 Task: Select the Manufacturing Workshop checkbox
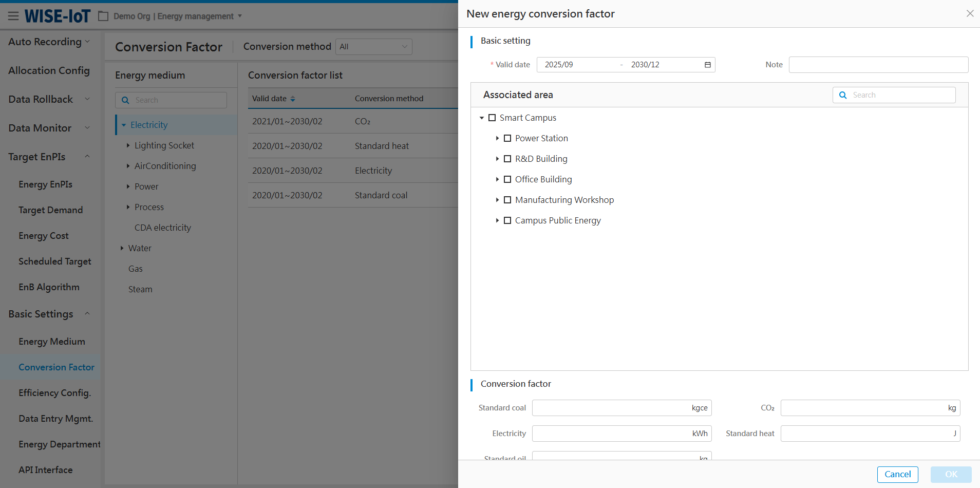(x=507, y=200)
